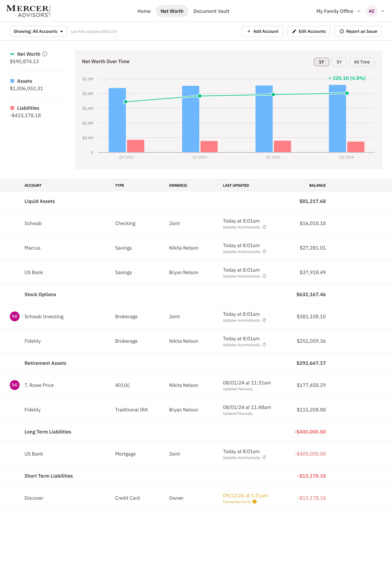Click the BALANCE column header
Screen dimensions: 392x568
tap(317, 185)
